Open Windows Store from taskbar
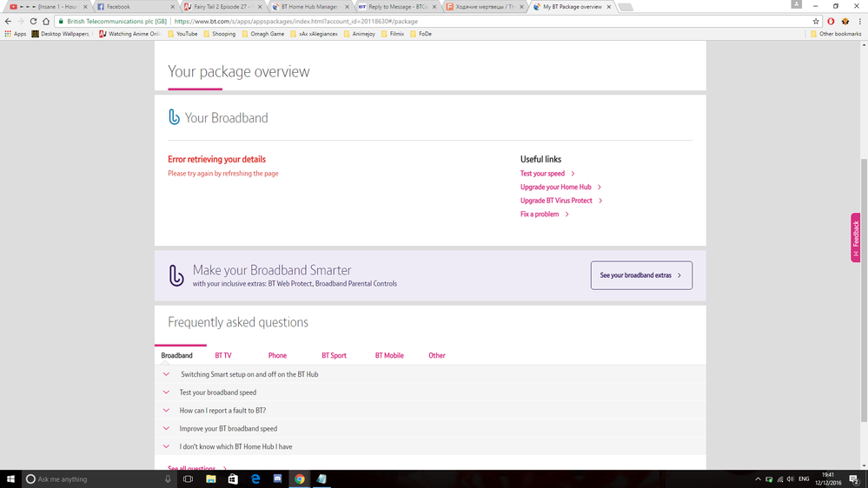The height and width of the screenshot is (488, 868). tap(233, 479)
